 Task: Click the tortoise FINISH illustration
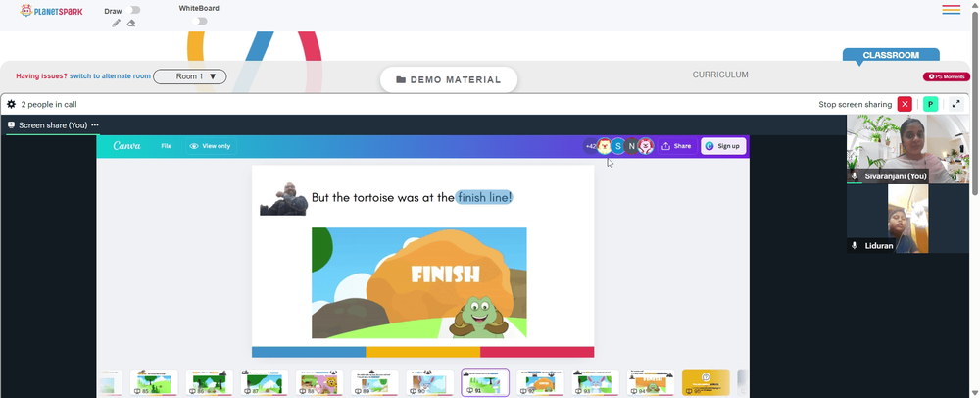click(x=419, y=283)
